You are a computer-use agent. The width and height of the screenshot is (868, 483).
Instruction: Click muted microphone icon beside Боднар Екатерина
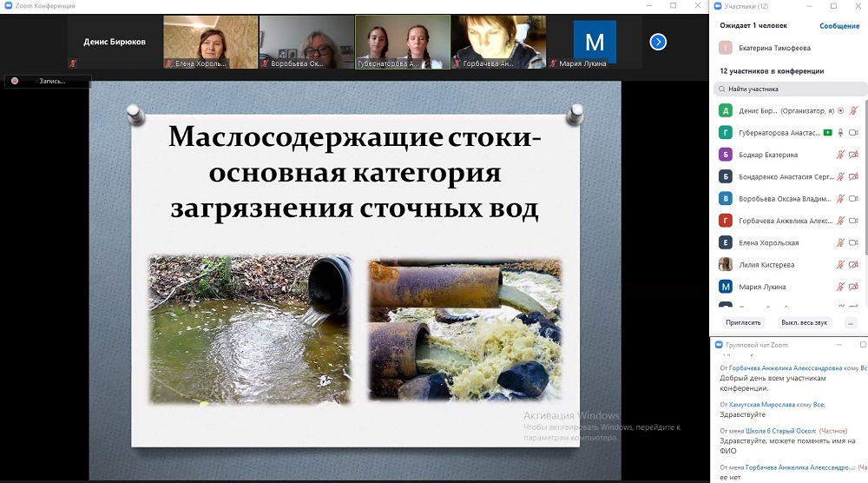coord(840,155)
